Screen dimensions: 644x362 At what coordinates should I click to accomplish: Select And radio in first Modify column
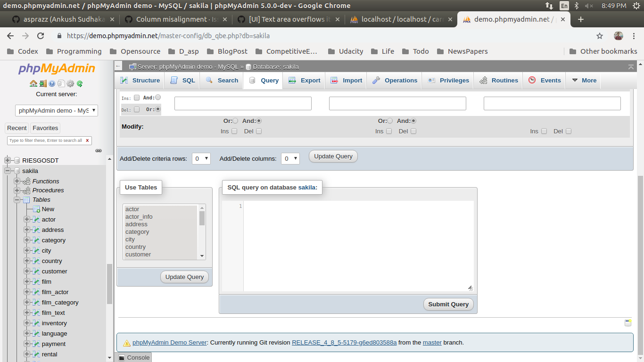pyautogui.click(x=259, y=121)
